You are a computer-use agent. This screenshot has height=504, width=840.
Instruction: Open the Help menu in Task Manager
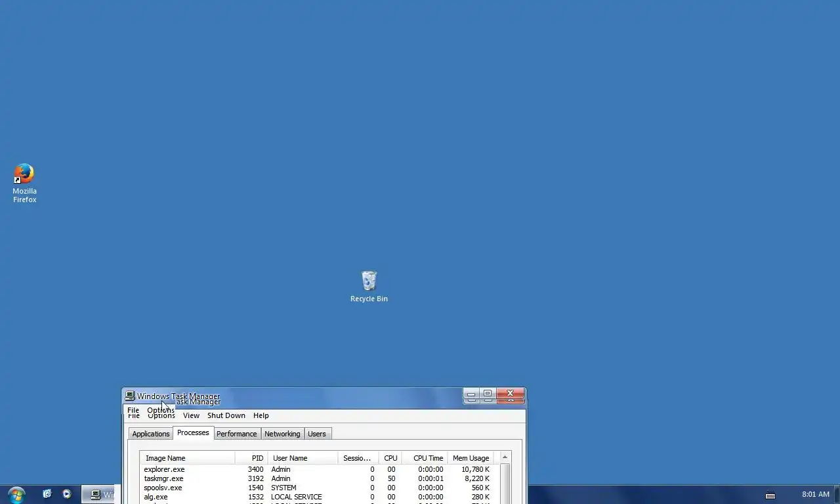261,415
